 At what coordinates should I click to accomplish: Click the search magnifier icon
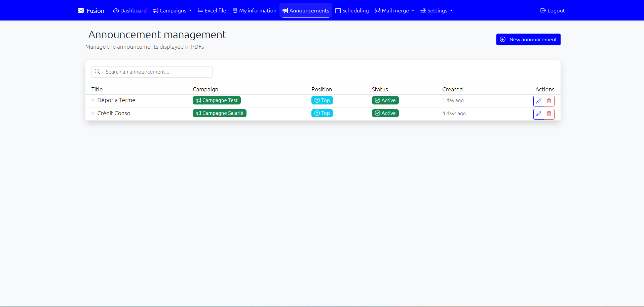[98, 72]
